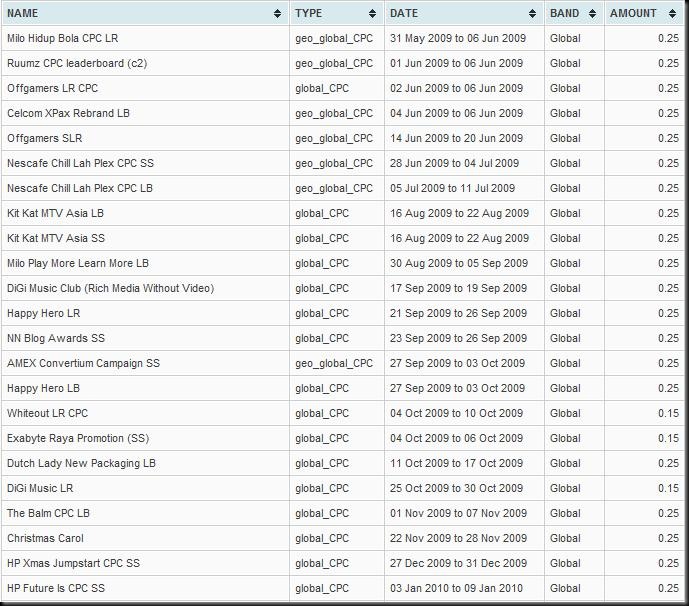689x606 pixels.
Task: Click the 0.15 amount in DiGi Music LR row
Action: click(668, 489)
